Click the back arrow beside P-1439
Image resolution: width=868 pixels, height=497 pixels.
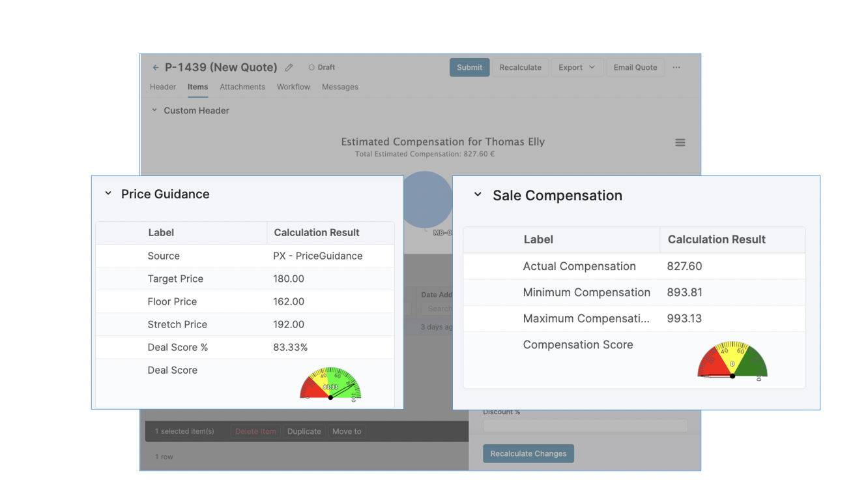[156, 67]
